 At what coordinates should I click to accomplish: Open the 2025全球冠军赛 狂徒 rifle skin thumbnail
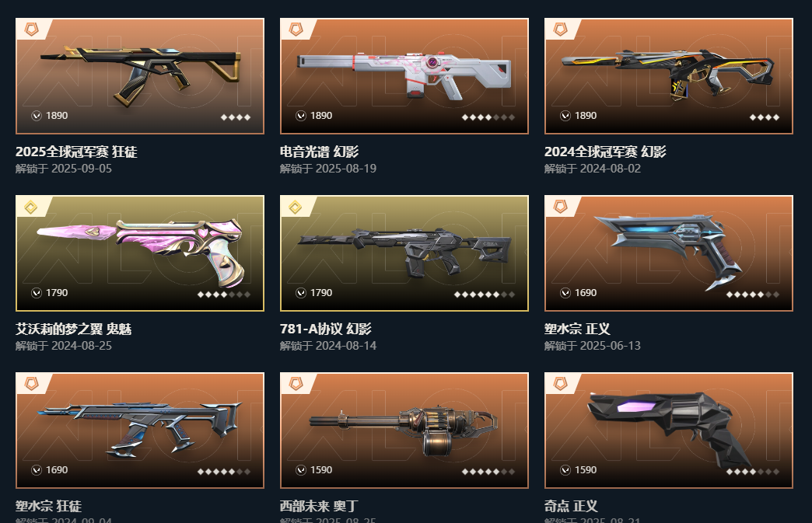[x=140, y=76]
